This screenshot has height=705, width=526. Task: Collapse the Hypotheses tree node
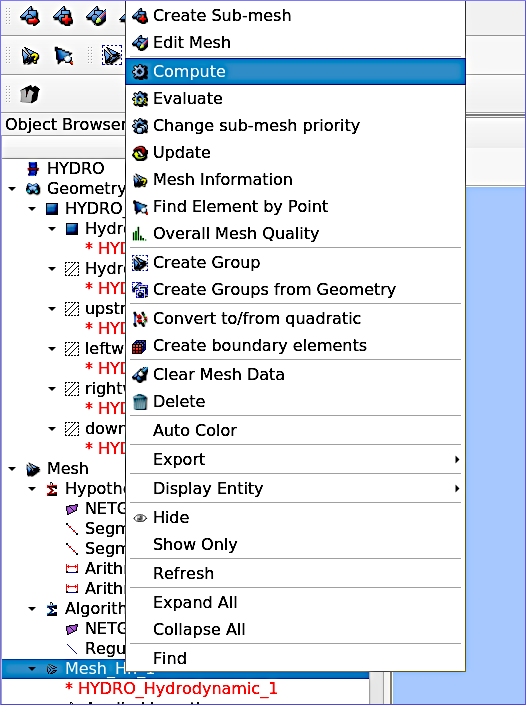point(32,488)
